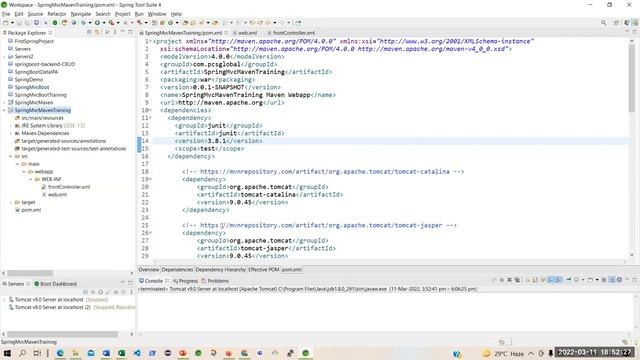Click the Open Terminal monitor icon

click(x=36, y=23)
